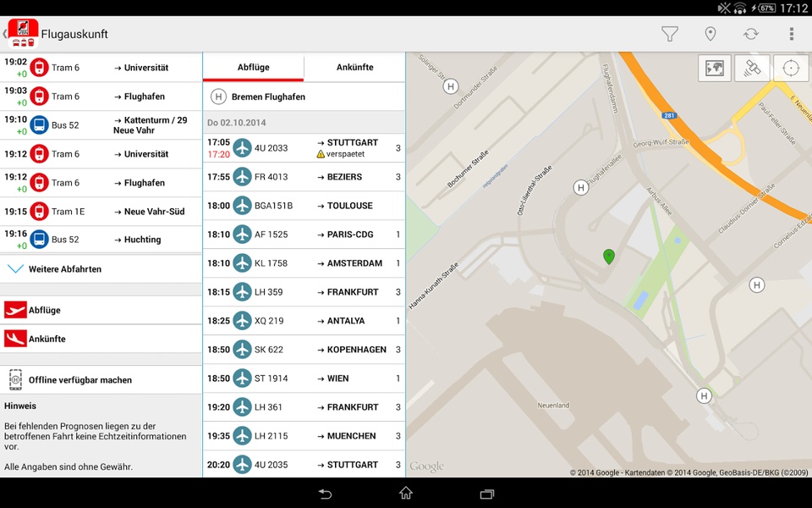Open flight 4U 2035 to Stuttgart
Image resolution: width=812 pixels, height=508 pixels.
304,465
